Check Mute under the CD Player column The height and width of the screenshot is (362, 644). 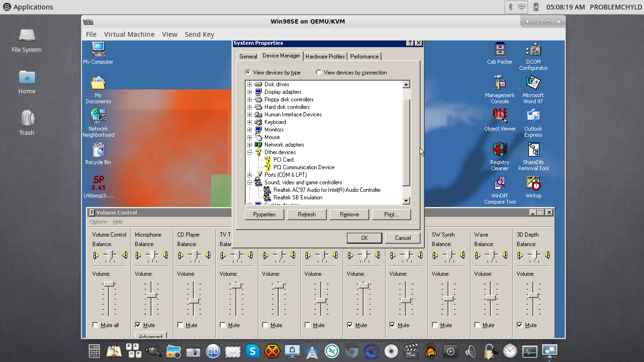(x=181, y=325)
